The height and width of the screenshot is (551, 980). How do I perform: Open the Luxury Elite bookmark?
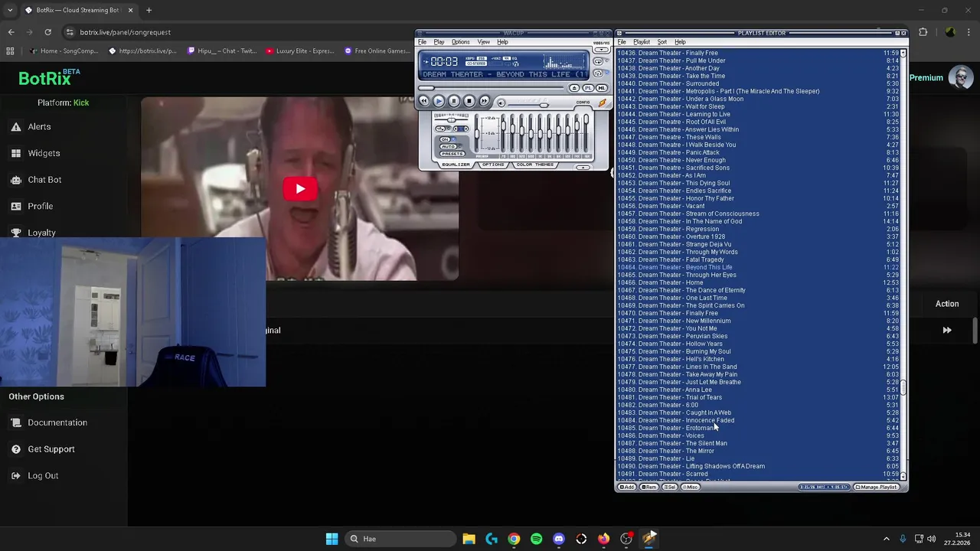tap(299, 51)
